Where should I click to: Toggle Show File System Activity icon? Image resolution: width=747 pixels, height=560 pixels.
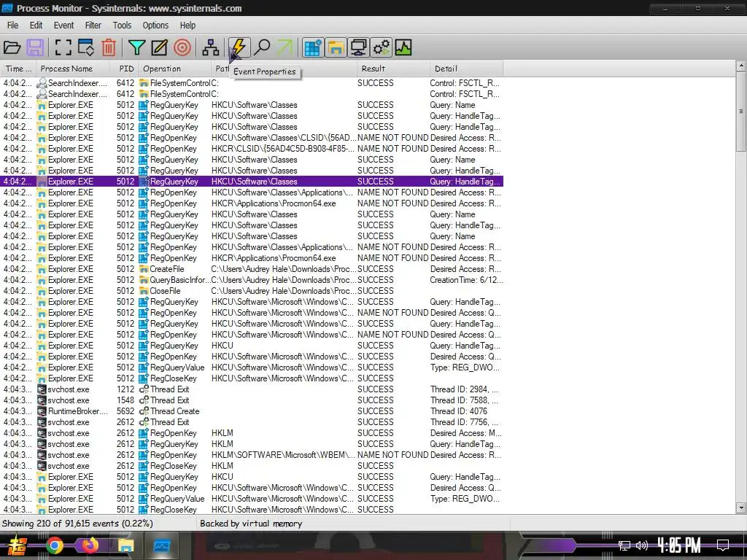click(x=336, y=47)
